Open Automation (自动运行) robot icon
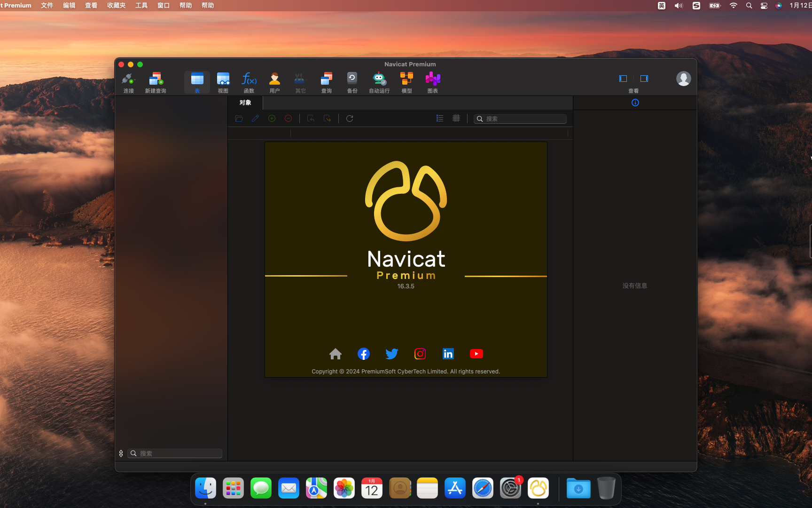The width and height of the screenshot is (812, 508). point(379,83)
